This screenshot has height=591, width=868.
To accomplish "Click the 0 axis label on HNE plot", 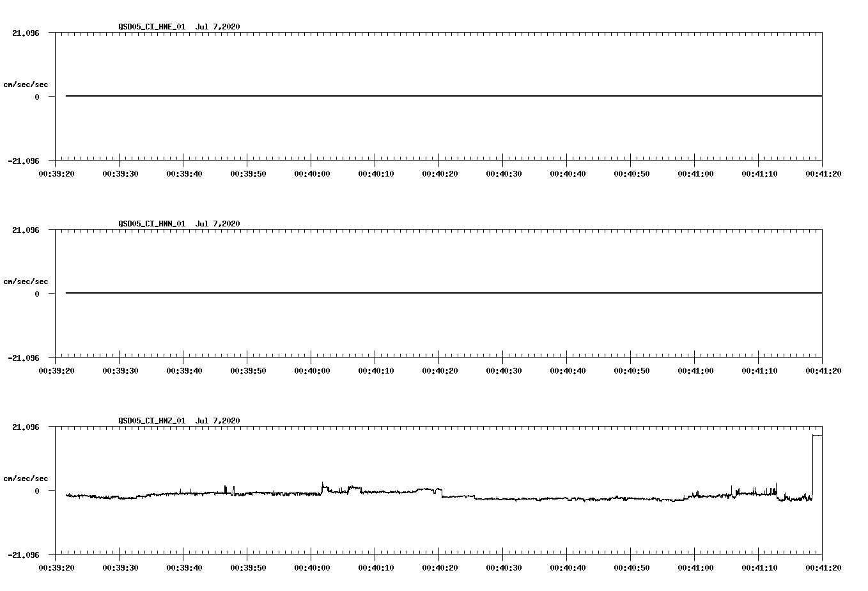I will point(37,97).
